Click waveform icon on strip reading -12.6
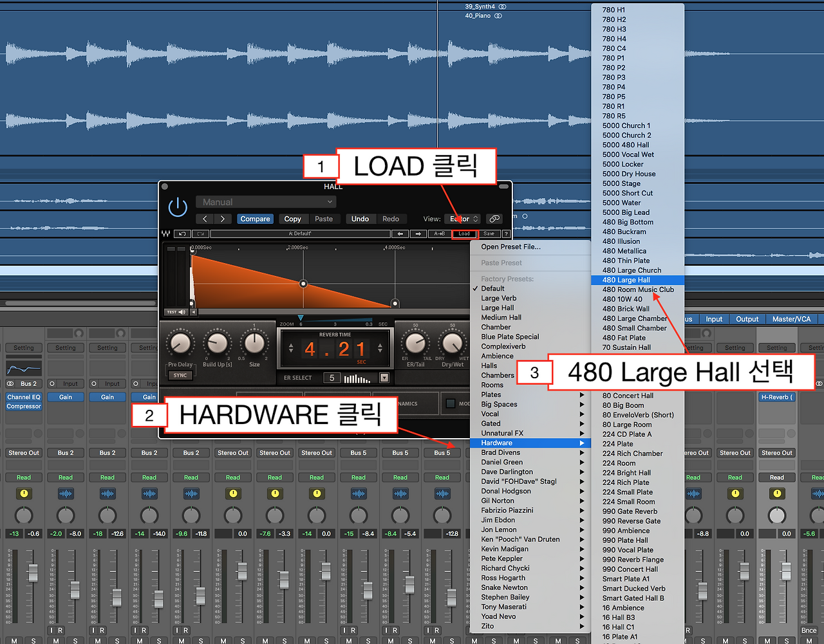 tap(108, 493)
